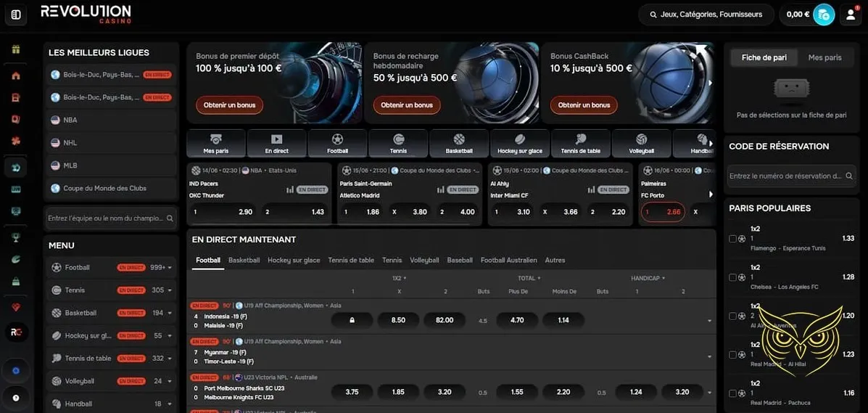Focus the booking code number field

pyautogui.click(x=792, y=176)
